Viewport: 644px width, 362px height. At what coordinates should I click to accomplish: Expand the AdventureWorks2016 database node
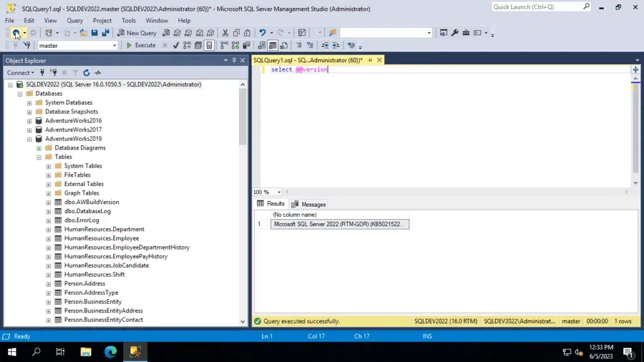(x=29, y=121)
